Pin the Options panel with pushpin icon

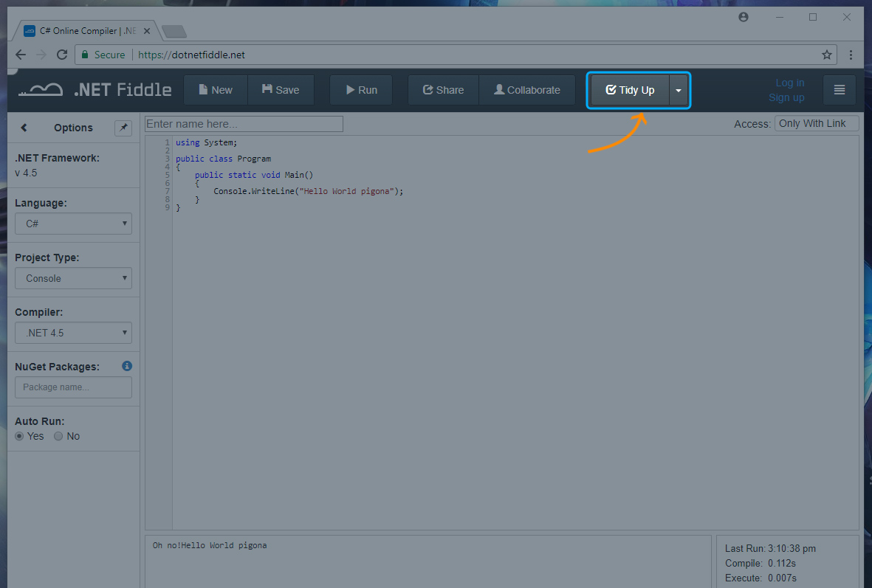click(x=123, y=128)
